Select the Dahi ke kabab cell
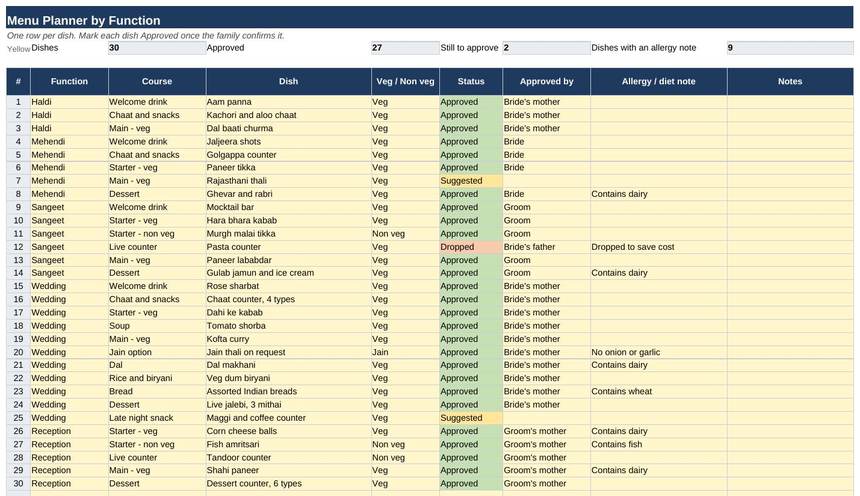Image resolution: width=860 pixels, height=496 pixels. coord(288,313)
